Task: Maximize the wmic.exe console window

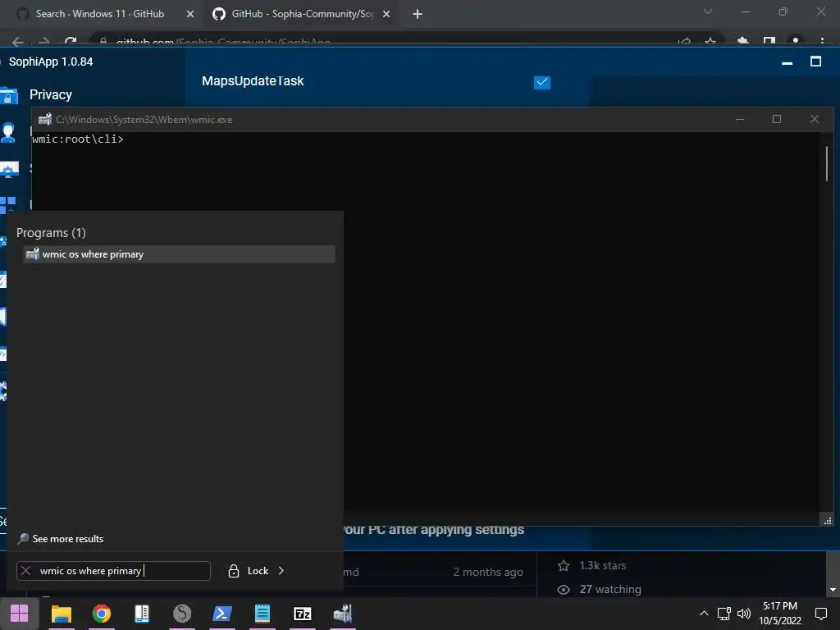Action: coord(777,119)
